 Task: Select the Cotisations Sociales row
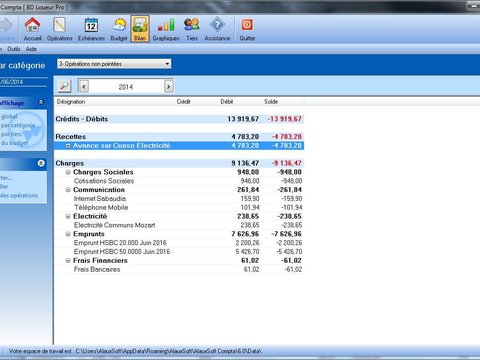point(179,181)
